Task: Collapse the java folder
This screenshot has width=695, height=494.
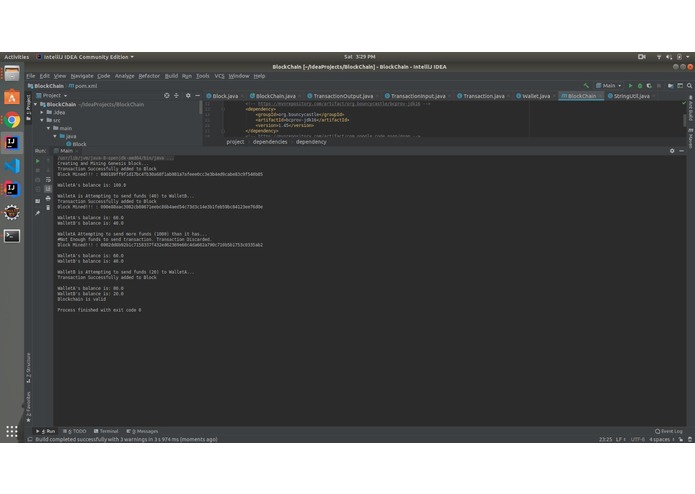Action: pyautogui.click(x=55, y=136)
